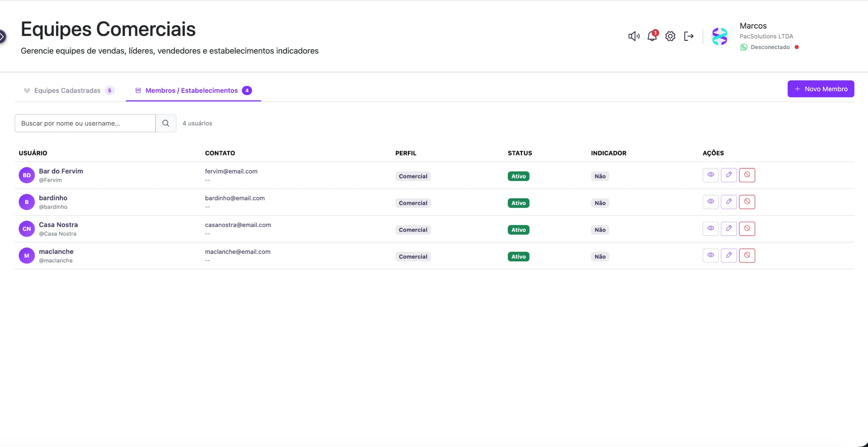Viewport: 868px width, 447px height.
Task: Click the WhatsApp status icon
Action: pos(744,47)
